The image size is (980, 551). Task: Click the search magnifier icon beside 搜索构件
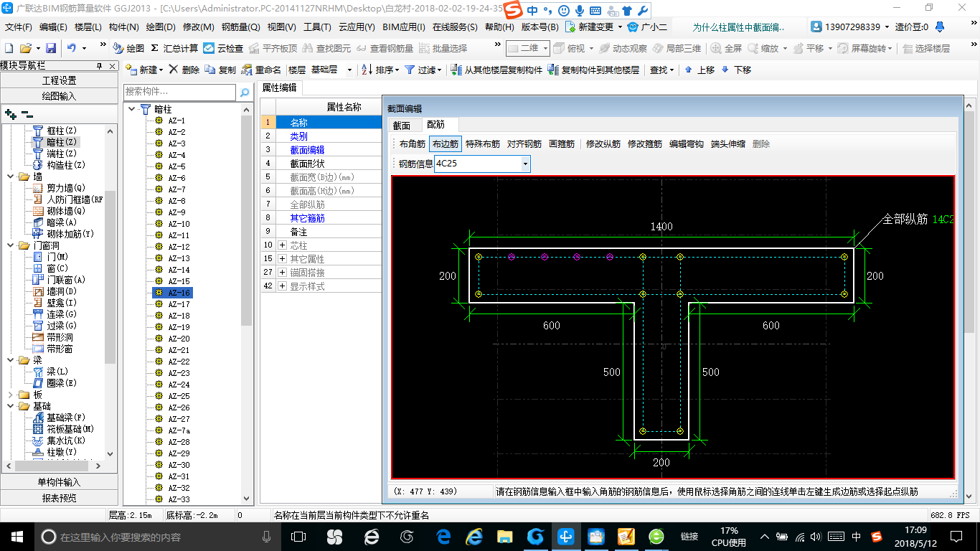point(245,92)
